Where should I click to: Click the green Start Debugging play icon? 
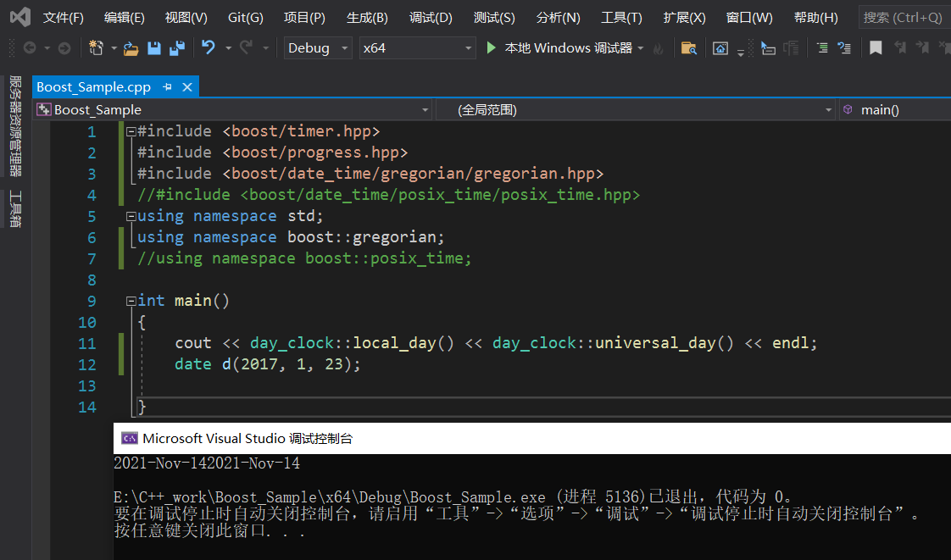click(x=492, y=47)
